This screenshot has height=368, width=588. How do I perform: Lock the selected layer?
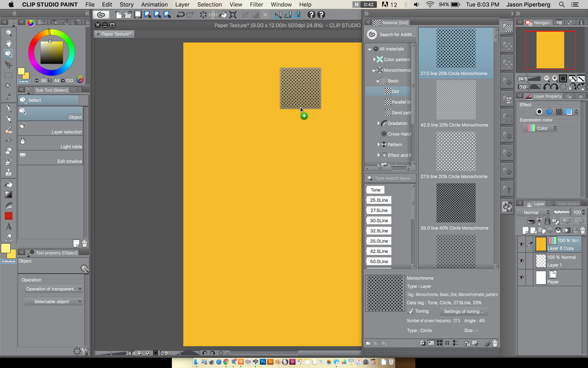tap(547, 221)
